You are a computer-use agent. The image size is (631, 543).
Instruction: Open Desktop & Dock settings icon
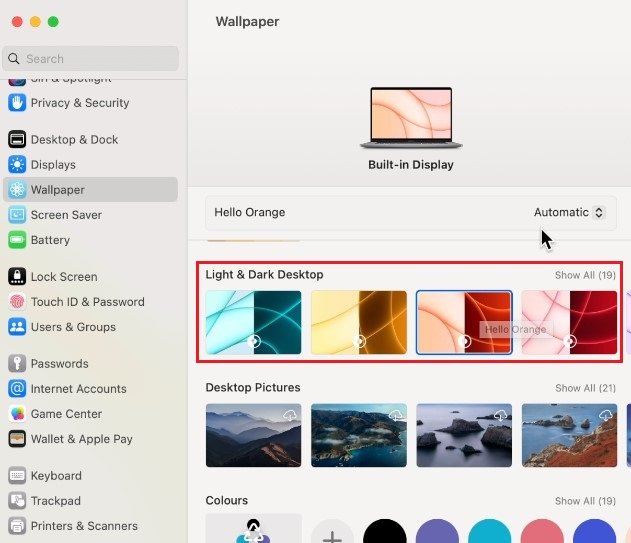[17, 139]
